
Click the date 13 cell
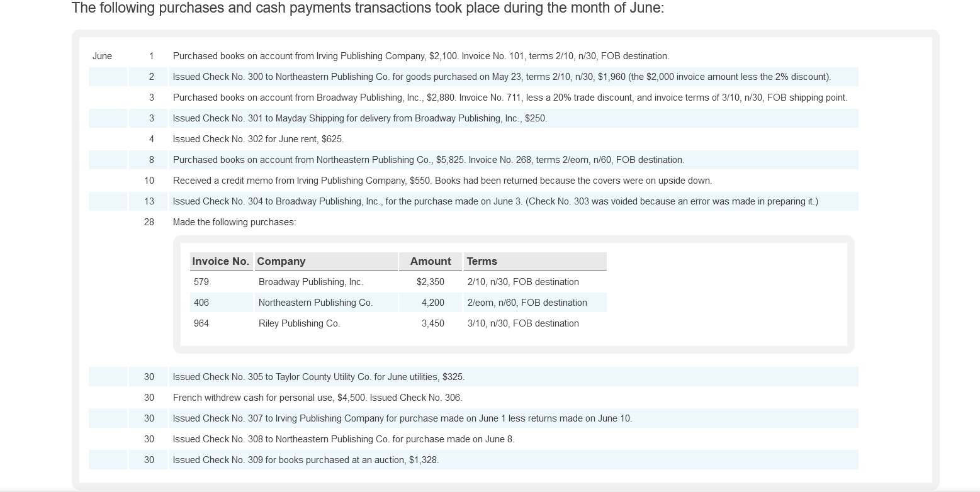pos(149,201)
